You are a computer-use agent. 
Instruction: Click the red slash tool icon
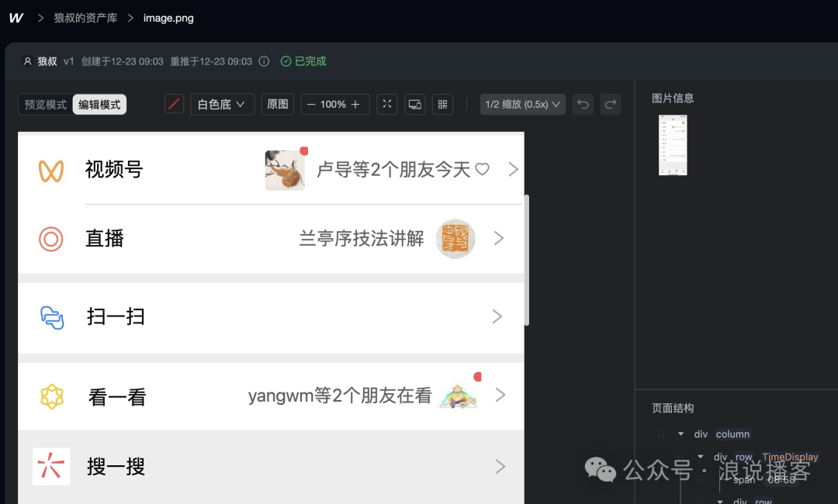[x=175, y=104]
